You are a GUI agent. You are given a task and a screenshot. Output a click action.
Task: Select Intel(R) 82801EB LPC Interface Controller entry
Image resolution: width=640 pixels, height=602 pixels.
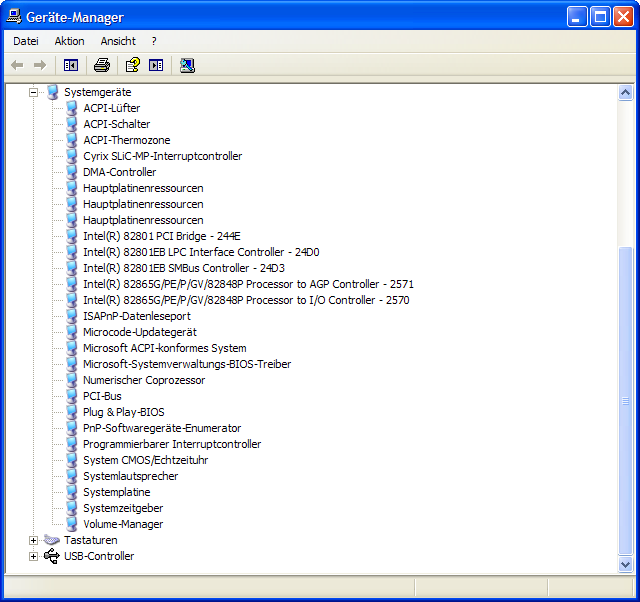click(x=201, y=252)
